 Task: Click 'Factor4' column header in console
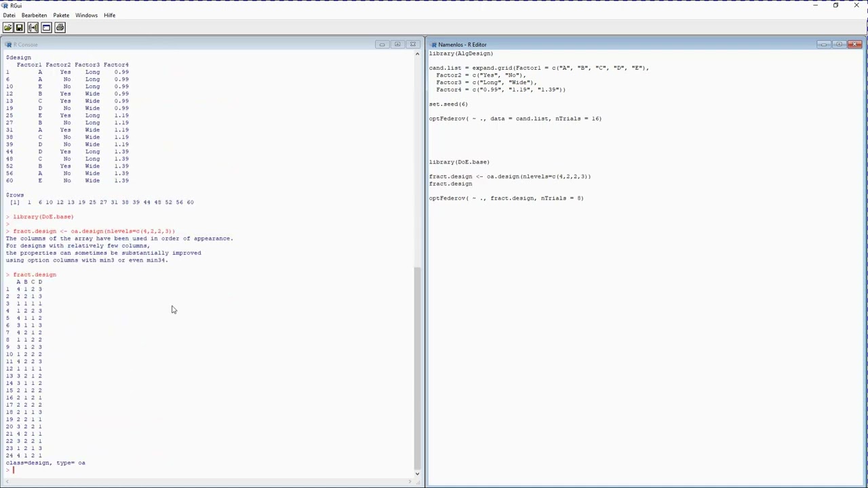116,65
